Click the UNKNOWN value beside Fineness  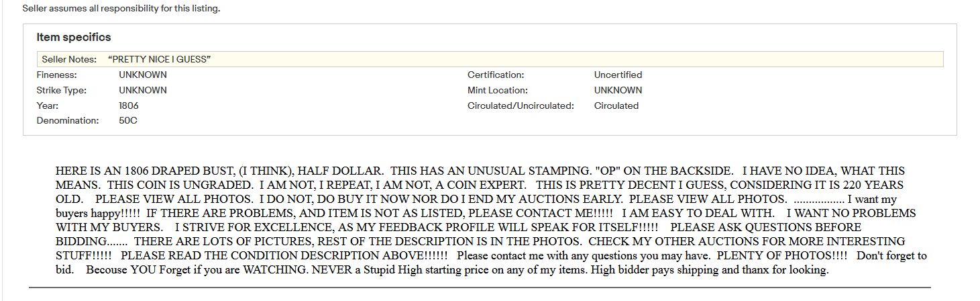(x=143, y=75)
